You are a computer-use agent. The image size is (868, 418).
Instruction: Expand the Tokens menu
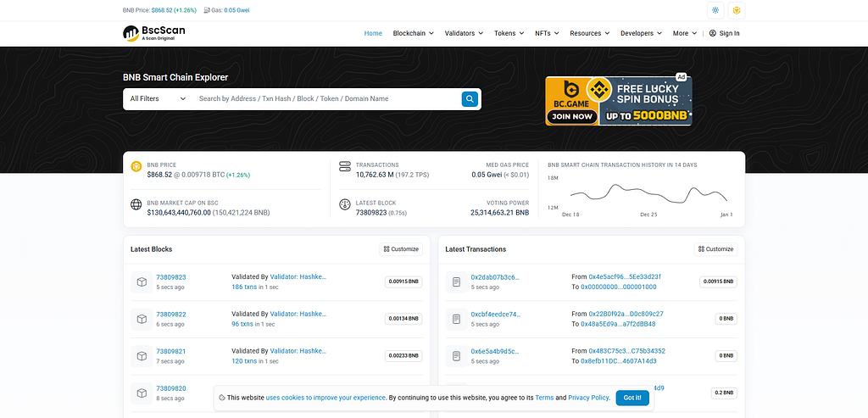tap(509, 33)
